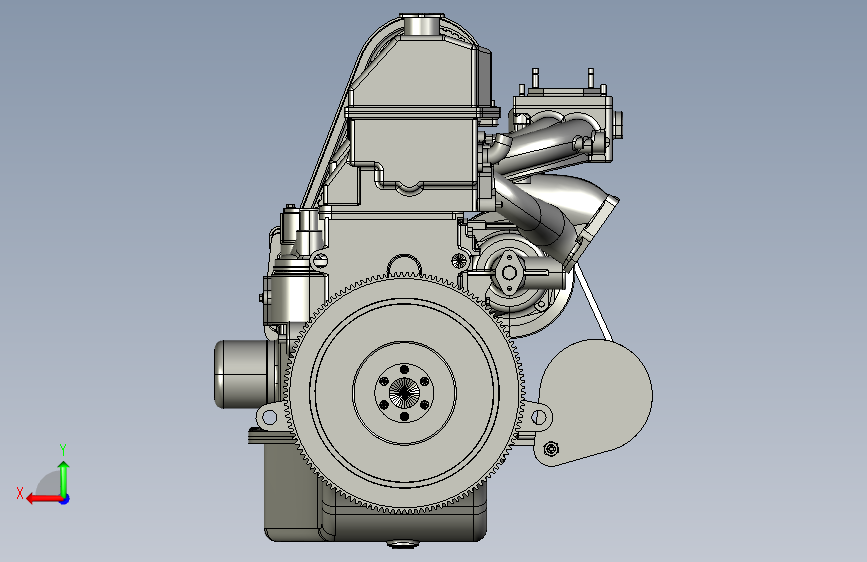Select the splined crankshaft hub at flywheel center
867x562 pixels.
(404, 393)
